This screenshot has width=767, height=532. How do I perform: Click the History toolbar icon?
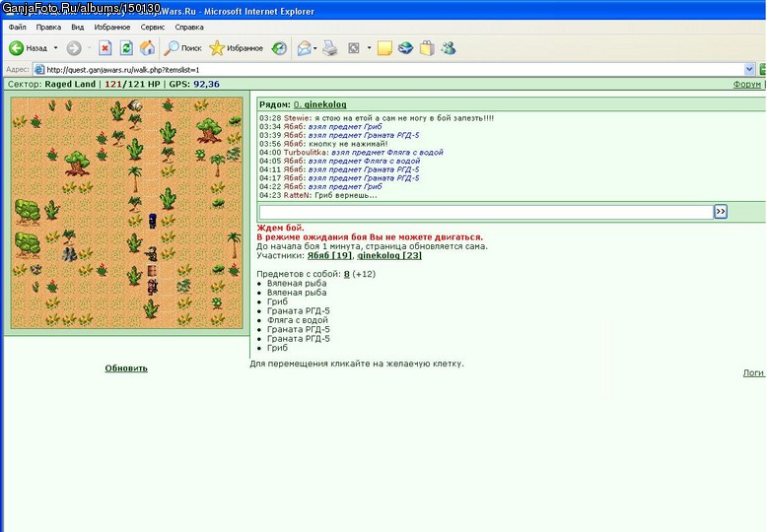click(279, 48)
